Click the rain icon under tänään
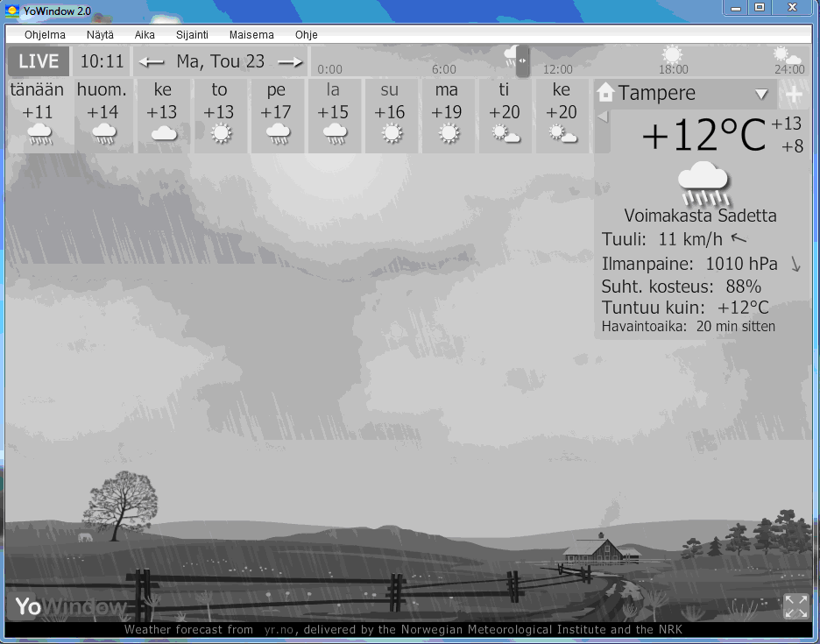Viewport: 820px width, 644px height. point(39,134)
